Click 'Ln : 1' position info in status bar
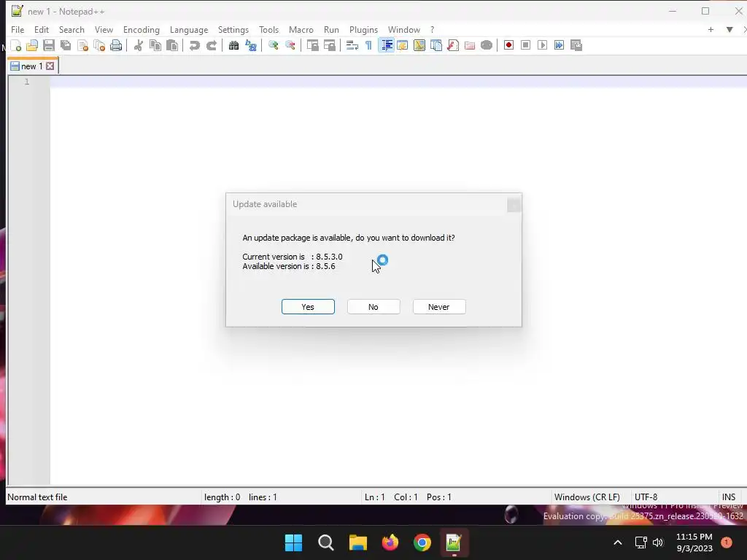747x560 pixels. pyautogui.click(x=374, y=497)
